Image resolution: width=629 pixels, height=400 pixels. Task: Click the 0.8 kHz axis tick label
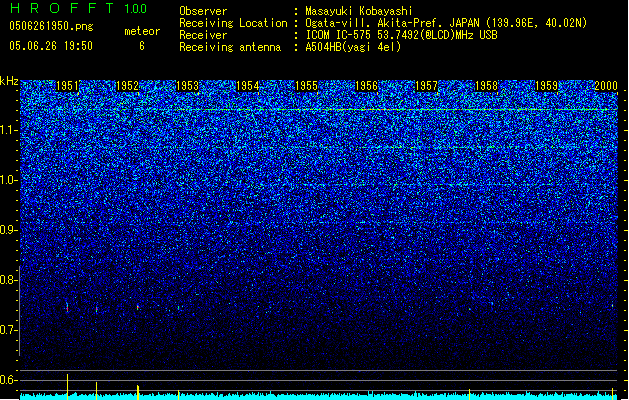click(x=9, y=280)
